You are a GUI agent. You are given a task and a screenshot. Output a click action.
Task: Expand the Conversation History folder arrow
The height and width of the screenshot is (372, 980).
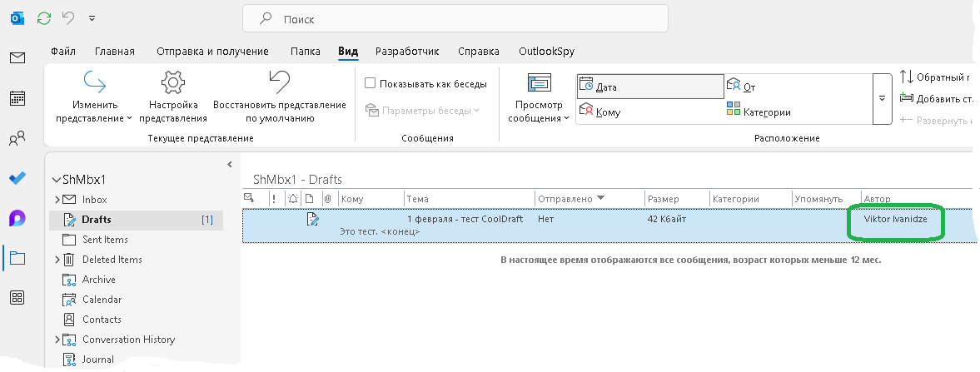click(x=57, y=340)
